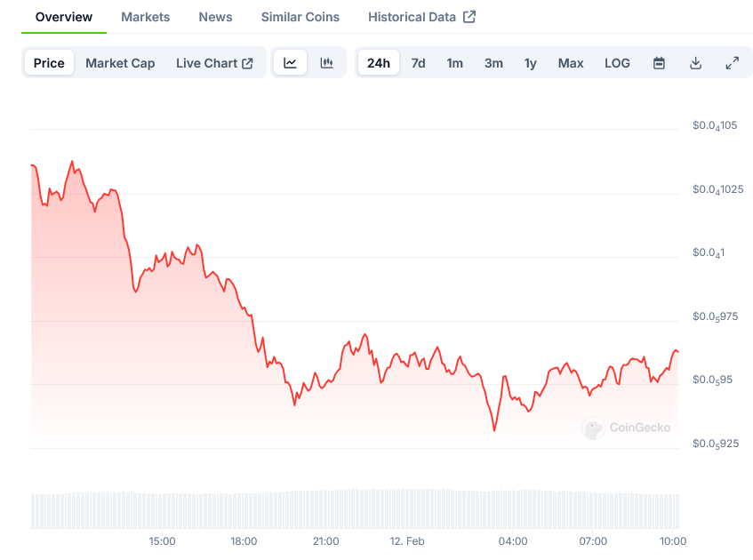Select the Price chart mode
The image size is (753, 560).
49,63
